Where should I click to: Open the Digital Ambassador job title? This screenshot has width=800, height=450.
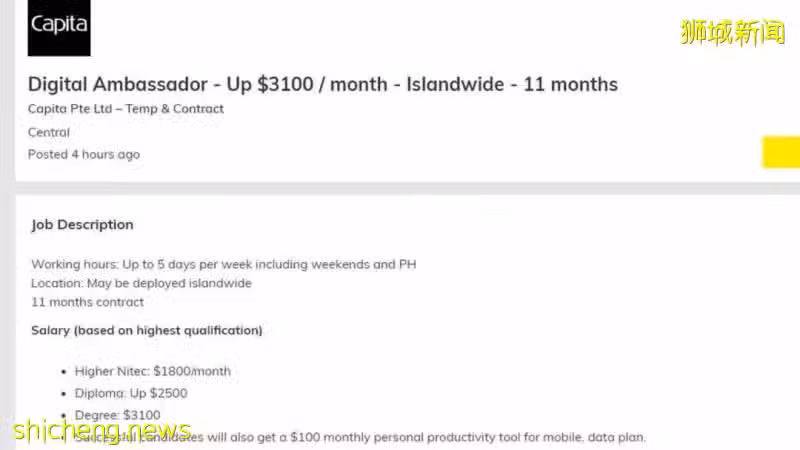point(322,84)
